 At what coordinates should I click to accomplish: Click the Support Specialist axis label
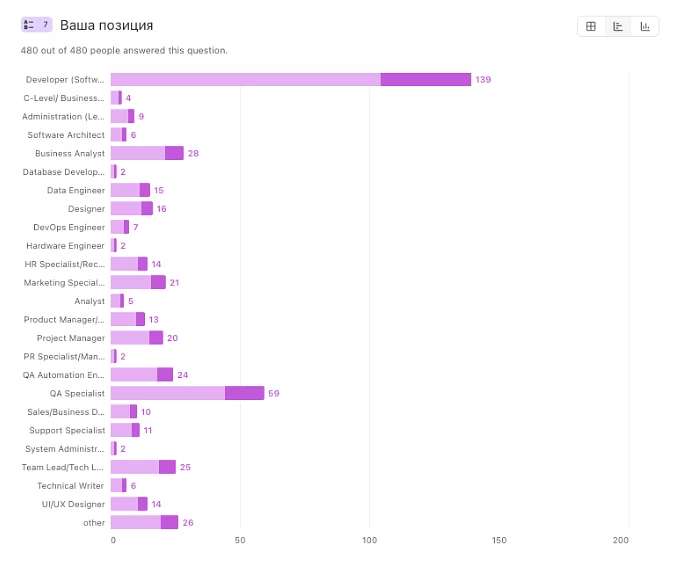tap(66, 430)
